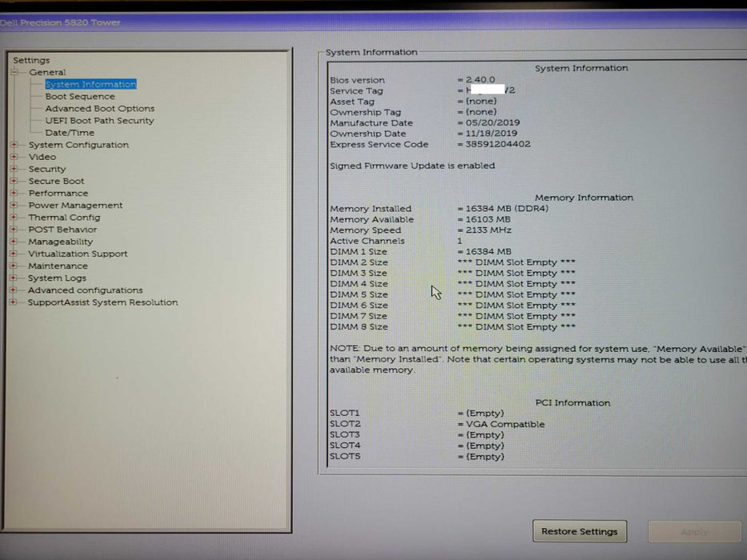Open Advanced Boot Options
Viewport: 747px width, 560px height.
100,109
